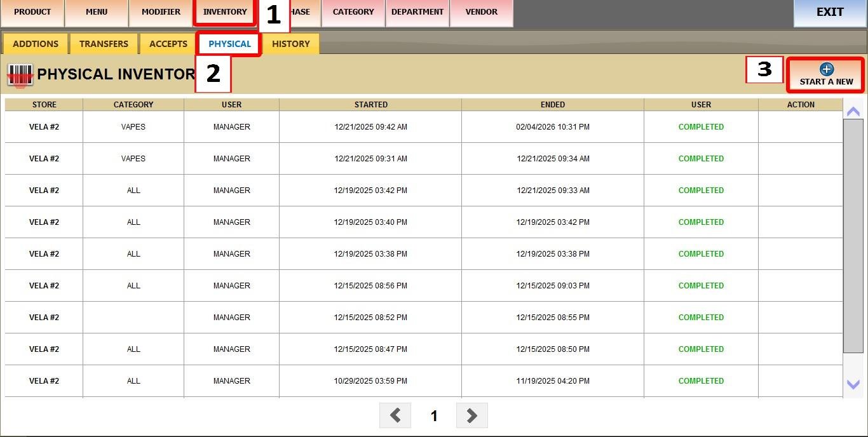The height and width of the screenshot is (437, 868).
Task: Switch to the History tab
Action: click(291, 44)
